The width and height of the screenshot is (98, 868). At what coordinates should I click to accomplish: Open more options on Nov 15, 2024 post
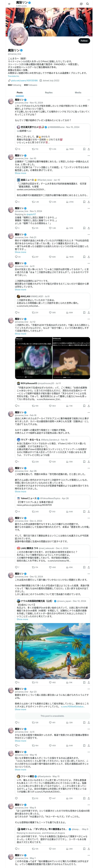coord(89,100)
